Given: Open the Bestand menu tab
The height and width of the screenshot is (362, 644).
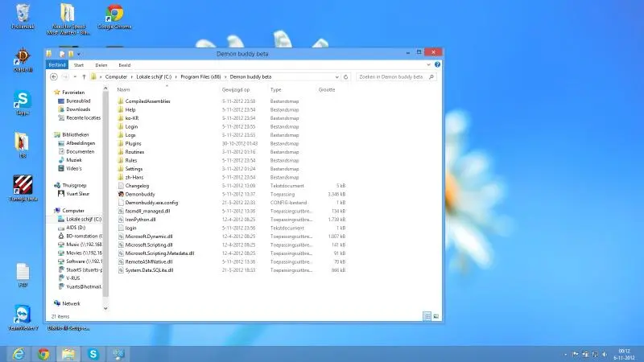Looking at the screenshot, I should (x=57, y=64).
